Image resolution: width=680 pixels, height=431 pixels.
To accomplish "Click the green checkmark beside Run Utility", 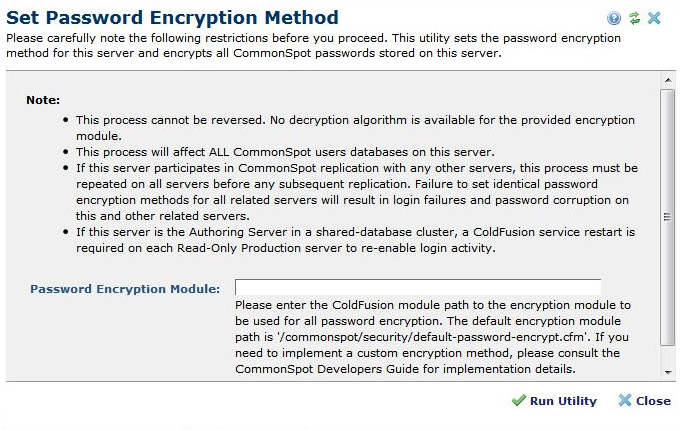I will 518,401.
